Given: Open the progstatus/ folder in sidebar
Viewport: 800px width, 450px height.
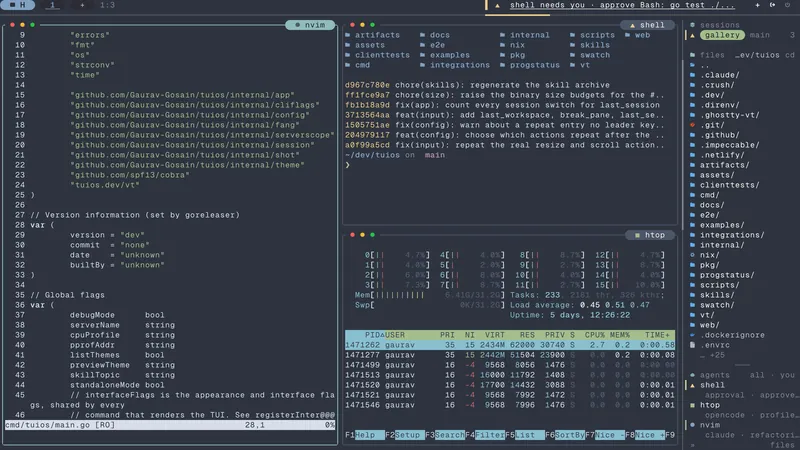Looking at the screenshot, I should [727, 275].
